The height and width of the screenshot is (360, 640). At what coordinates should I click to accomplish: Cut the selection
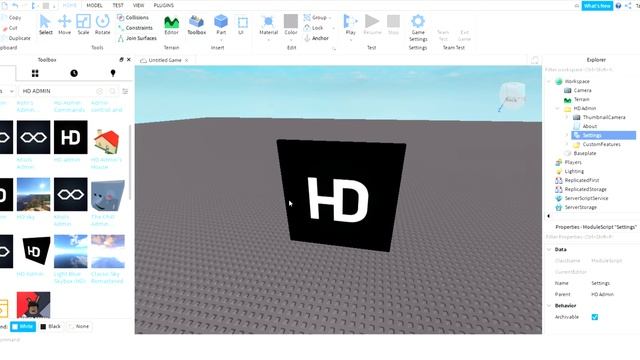point(10,28)
